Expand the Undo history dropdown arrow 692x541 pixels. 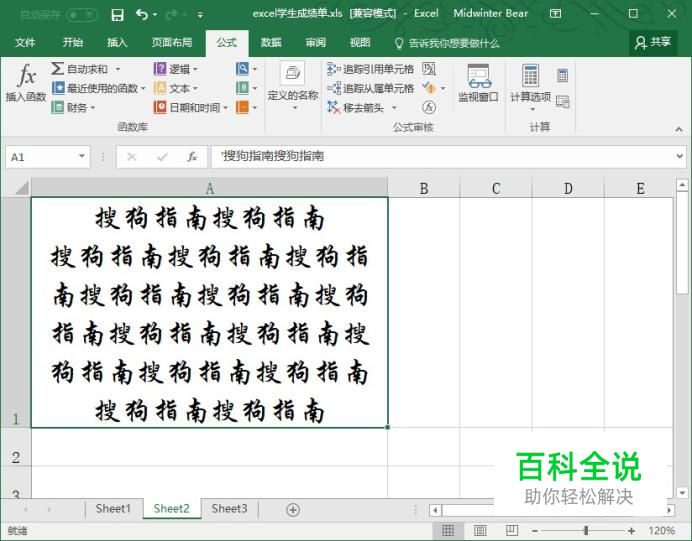(155, 15)
